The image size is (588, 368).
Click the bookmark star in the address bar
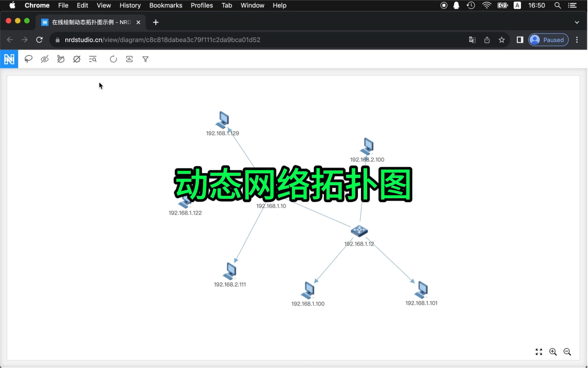502,39
